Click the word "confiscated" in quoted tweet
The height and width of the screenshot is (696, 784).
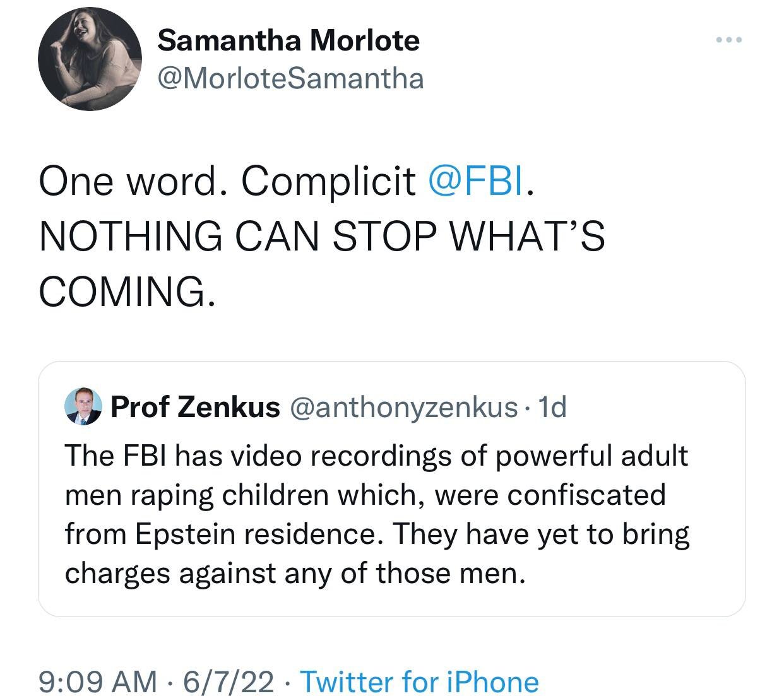[x=586, y=495]
